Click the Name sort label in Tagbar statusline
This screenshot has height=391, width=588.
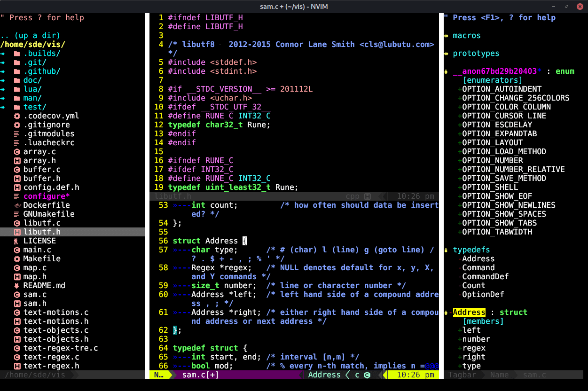pyautogui.click(x=499, y=375)
